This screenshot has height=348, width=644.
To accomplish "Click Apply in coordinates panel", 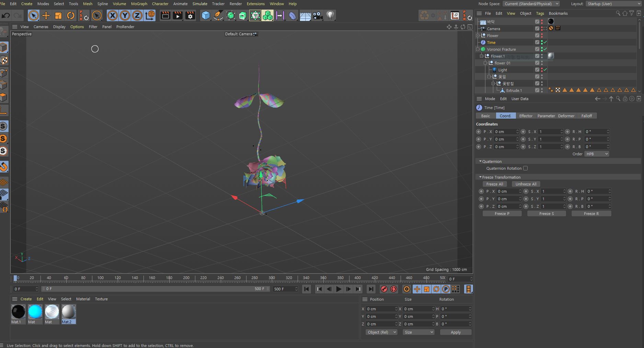I will coord(456,332).
